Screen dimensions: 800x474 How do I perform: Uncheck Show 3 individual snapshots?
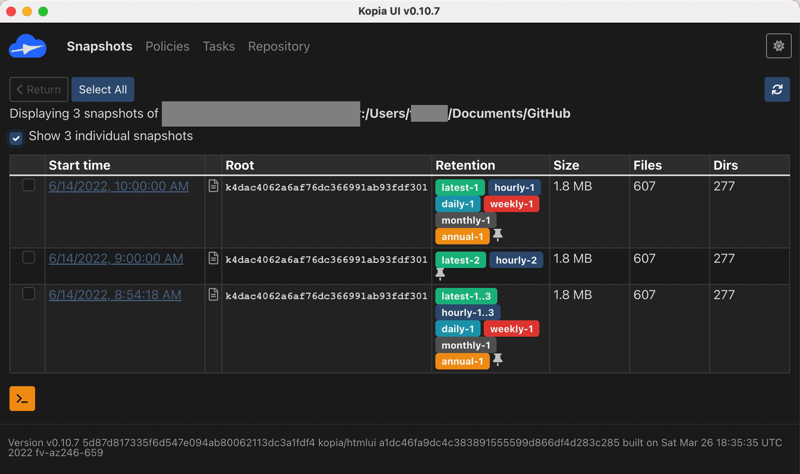(16, 138)
